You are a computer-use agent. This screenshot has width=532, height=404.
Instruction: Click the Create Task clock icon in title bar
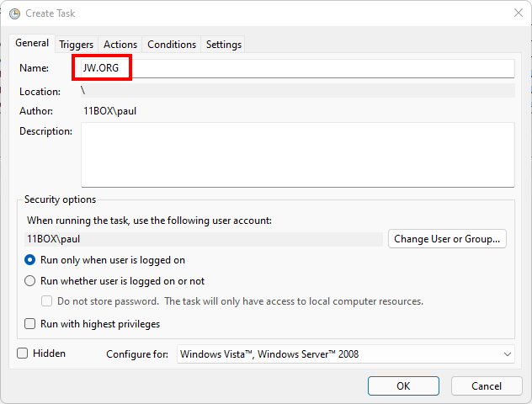point(14,13)
